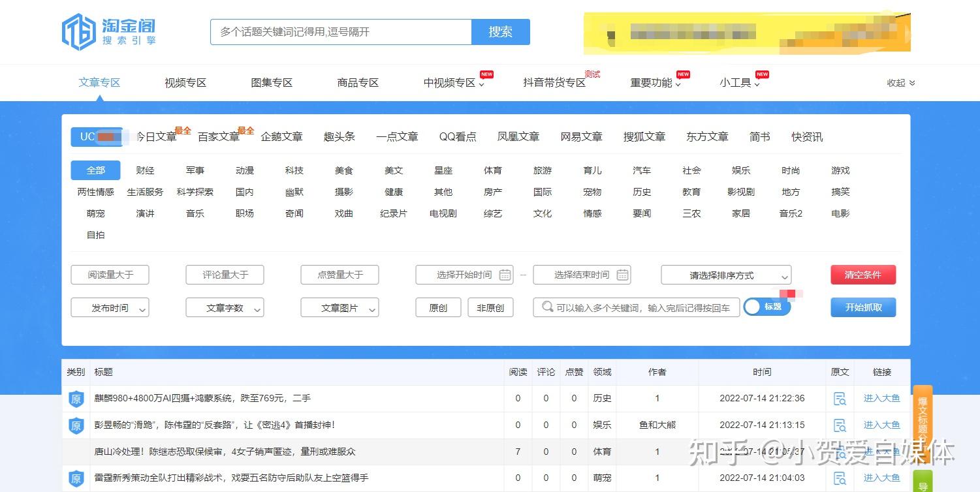The width and height of the screenshot is (980, 492).
Task: Click the 评论量大于 input
Action: (x=225, y=275)
